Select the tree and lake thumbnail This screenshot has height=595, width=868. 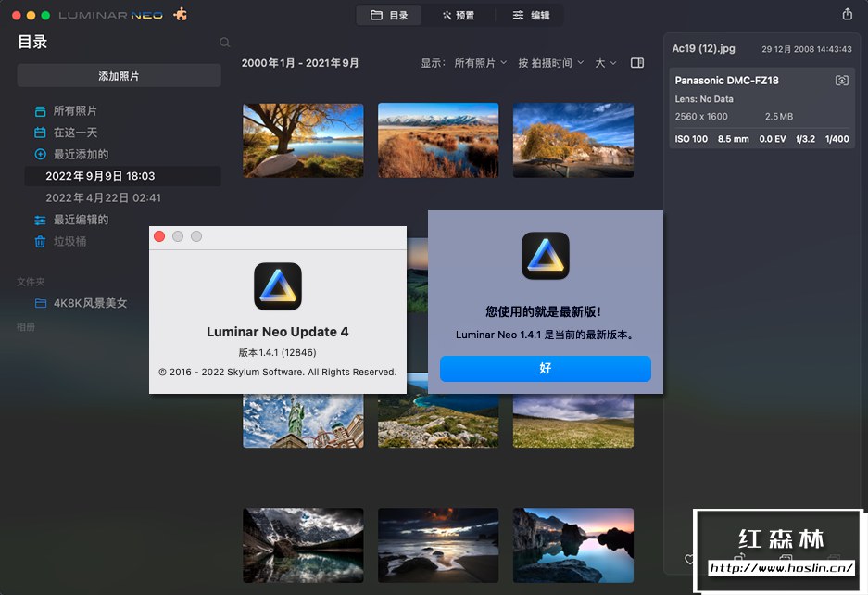[303, 141]
